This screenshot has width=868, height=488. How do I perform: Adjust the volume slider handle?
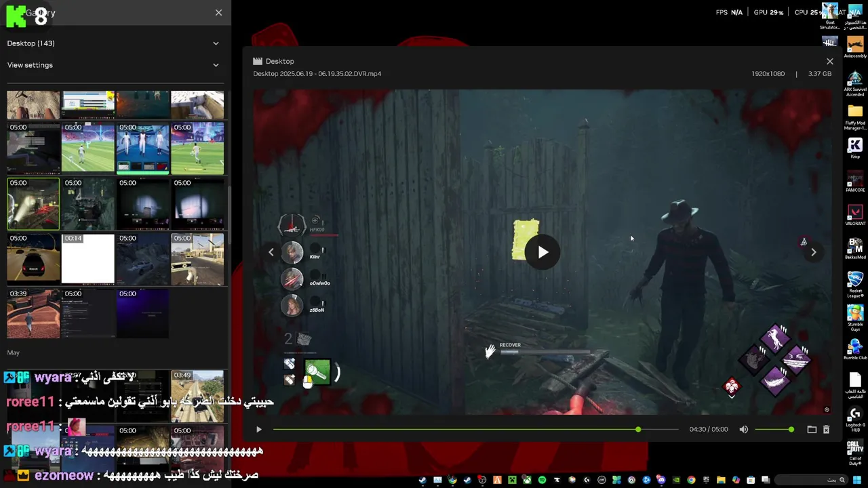click(x=791, y=429)
